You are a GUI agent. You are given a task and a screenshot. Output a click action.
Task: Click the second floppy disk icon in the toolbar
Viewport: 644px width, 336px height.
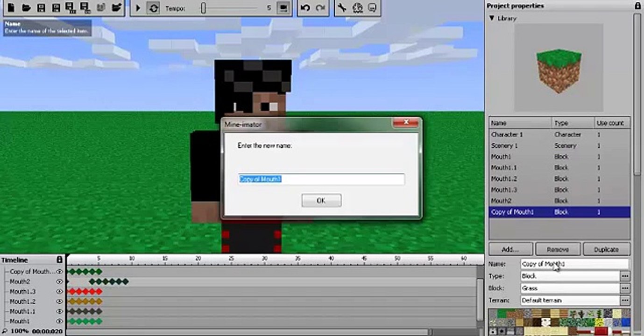(56, 8)
